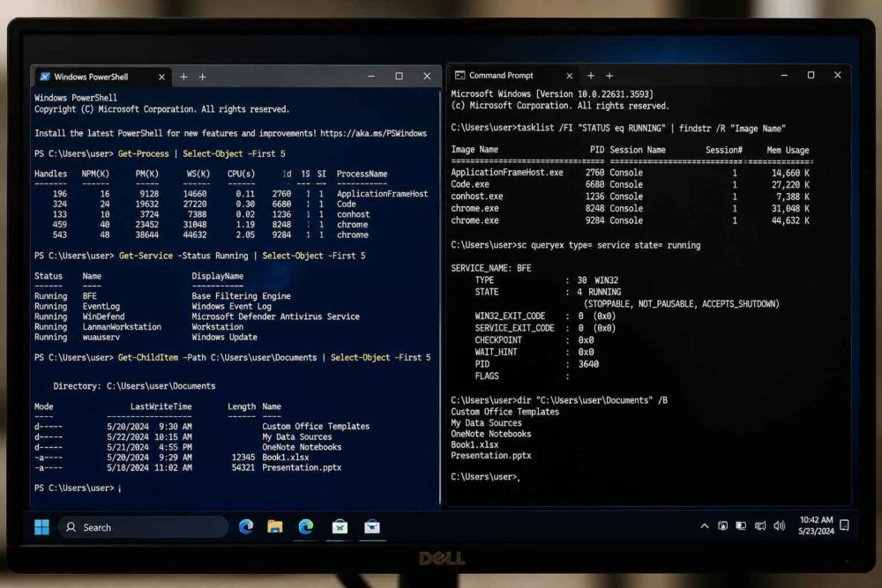Maximize the Command Prompt window
Image resolution: width=882 pixels, height=588 pixels.
click(811, 75)
